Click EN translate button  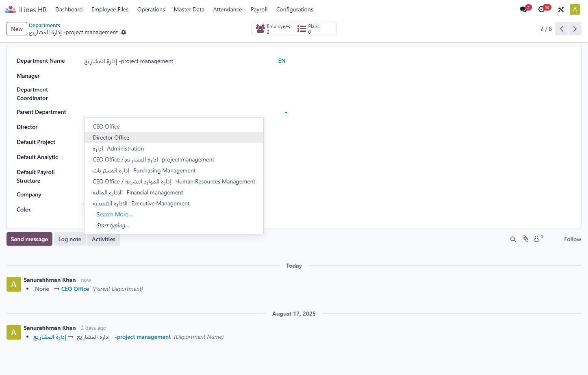coord(282,61)
